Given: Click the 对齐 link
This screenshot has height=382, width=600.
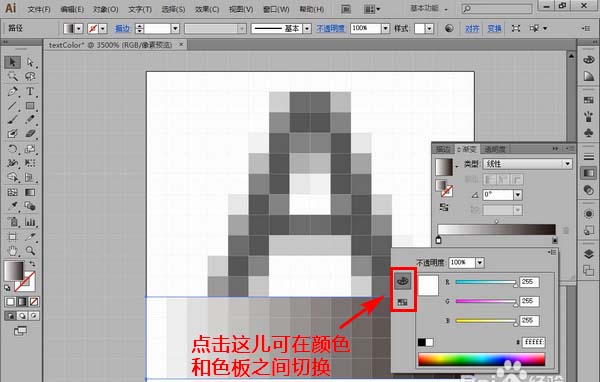Looking at the screenshot, I should point(472,28).
